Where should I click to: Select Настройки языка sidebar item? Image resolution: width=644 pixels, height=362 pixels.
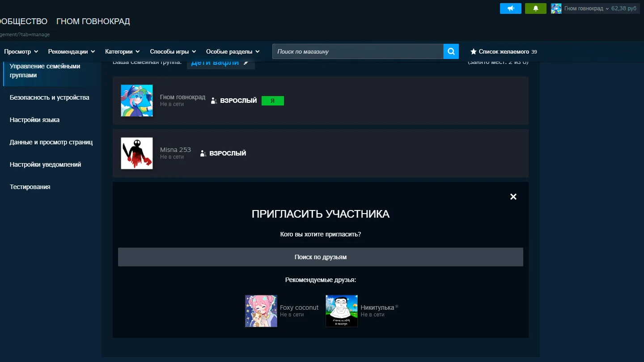34,120
